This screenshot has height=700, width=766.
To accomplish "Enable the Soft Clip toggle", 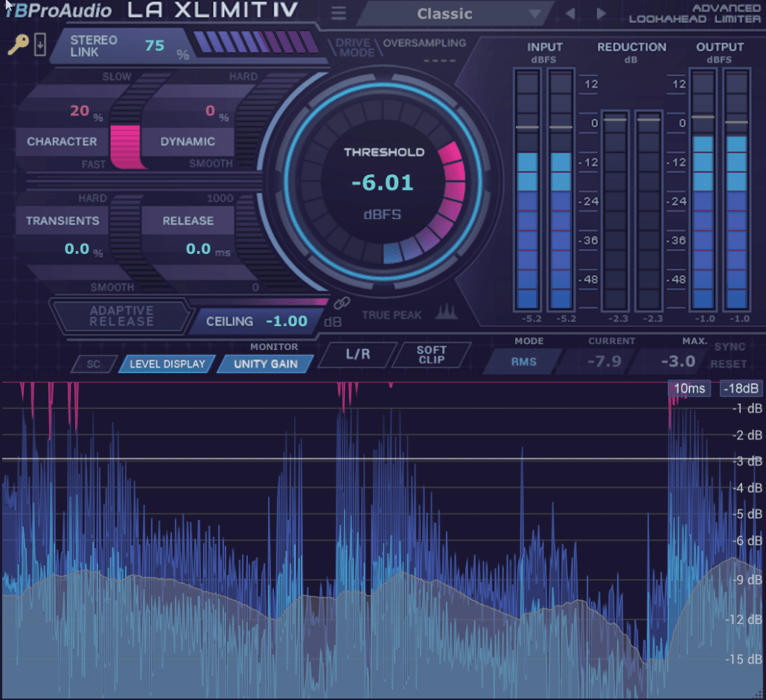I will [x=431, y=354].
